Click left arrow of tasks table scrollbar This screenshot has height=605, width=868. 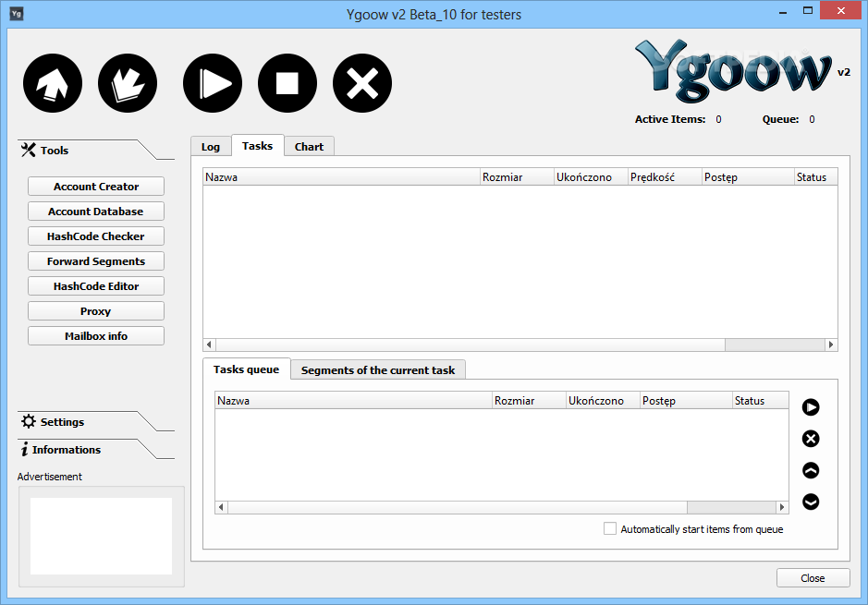pyautogui.click(x=209, y=345)
